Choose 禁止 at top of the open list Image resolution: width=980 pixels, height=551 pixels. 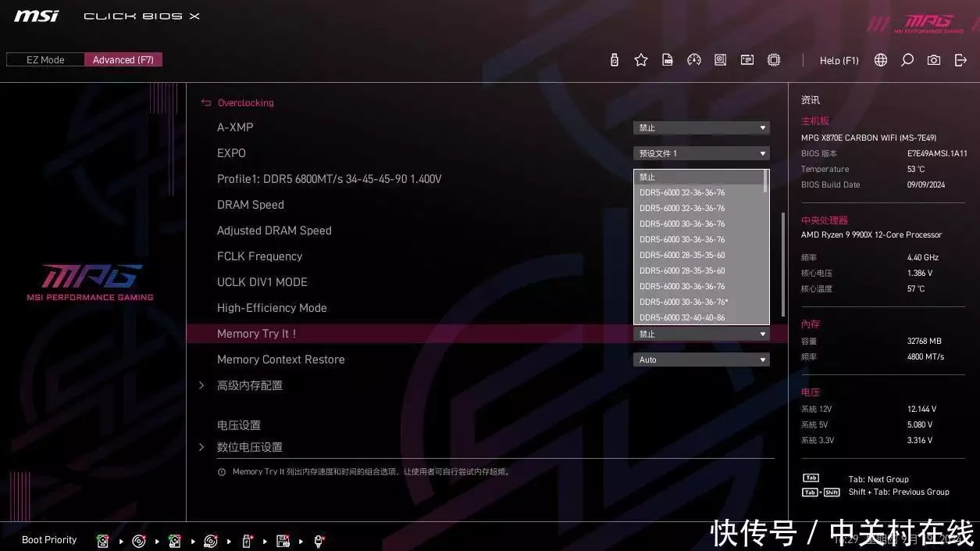(x=698, y=177)
